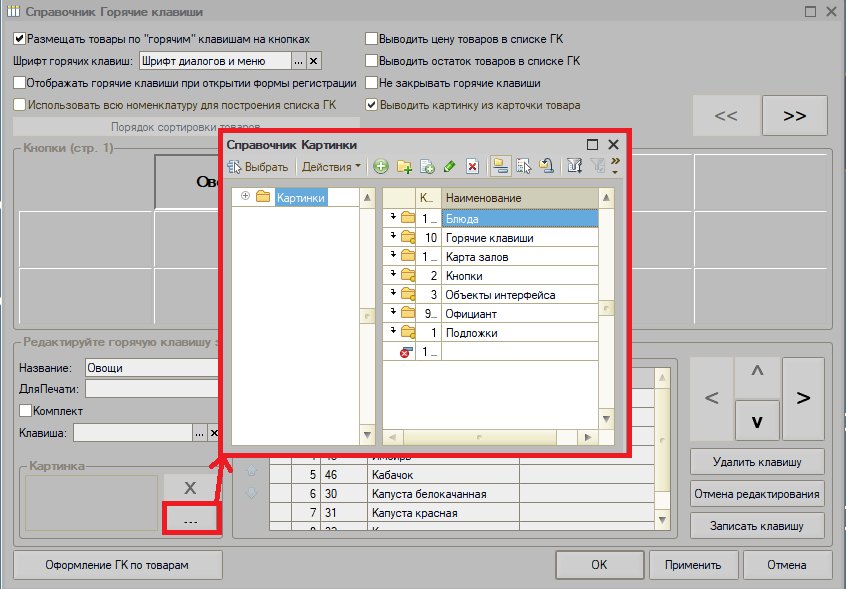This screenshot has width=846, height=589.
Task: Tick the Комплект checkbox
Action: click(25, 410)
